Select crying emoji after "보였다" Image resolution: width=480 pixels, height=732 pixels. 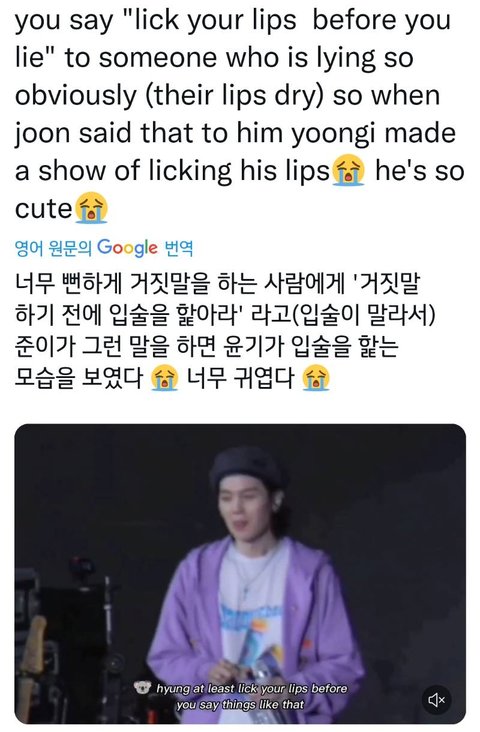165,378
